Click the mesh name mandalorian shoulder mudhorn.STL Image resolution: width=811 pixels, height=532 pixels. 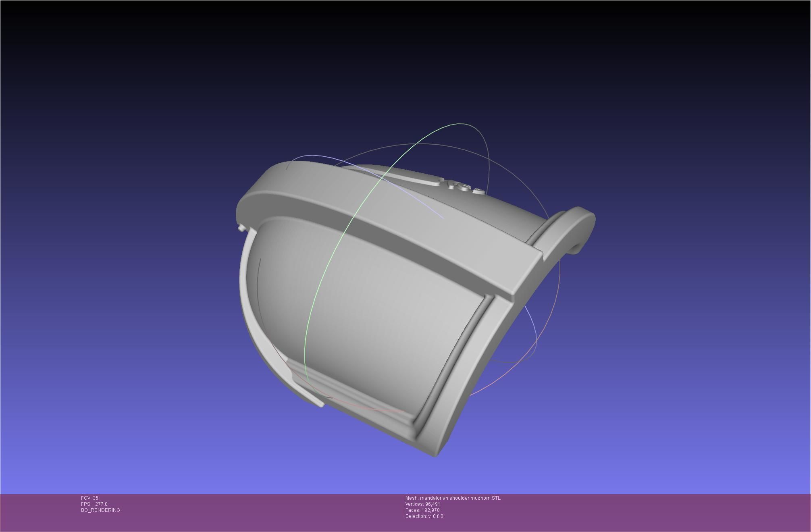[453, 498]
